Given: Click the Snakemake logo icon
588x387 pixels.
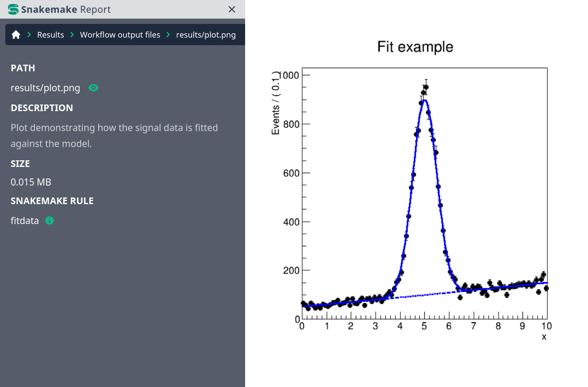Looking at the screenshot, I should (x=13, y=9).
